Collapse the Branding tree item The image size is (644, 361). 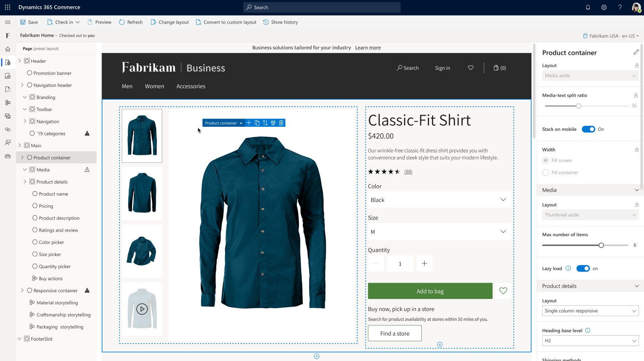(x=25, y=97)
